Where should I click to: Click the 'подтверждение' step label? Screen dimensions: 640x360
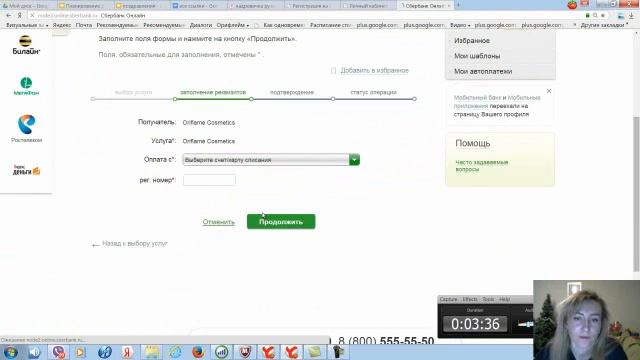click(x=292, y=92)
